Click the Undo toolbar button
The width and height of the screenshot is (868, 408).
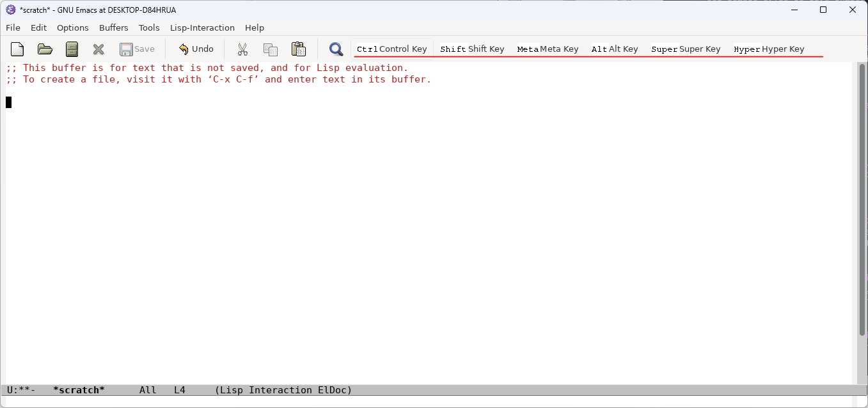[196, 49]
